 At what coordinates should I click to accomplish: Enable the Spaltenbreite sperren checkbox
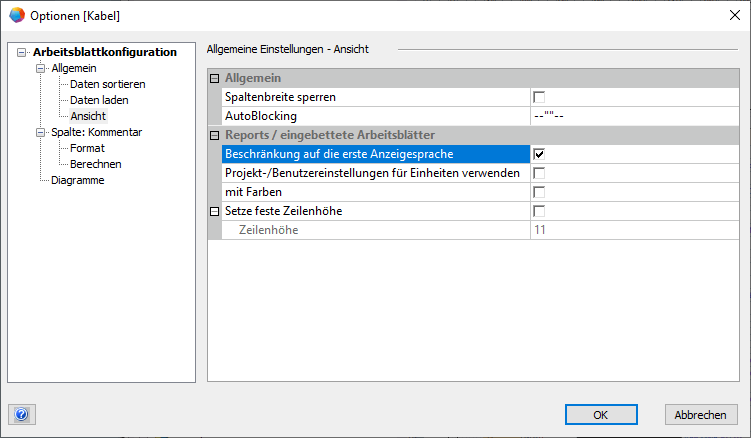click(539, 97)
